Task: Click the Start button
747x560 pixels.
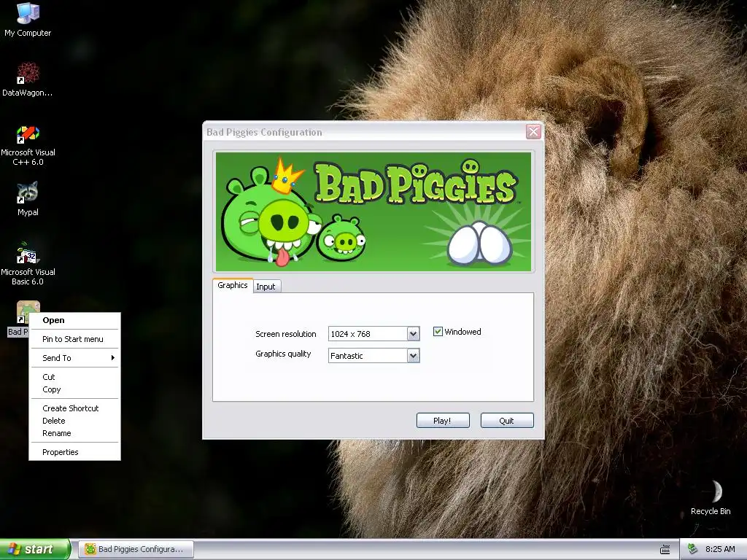Action: coord(35,549)
